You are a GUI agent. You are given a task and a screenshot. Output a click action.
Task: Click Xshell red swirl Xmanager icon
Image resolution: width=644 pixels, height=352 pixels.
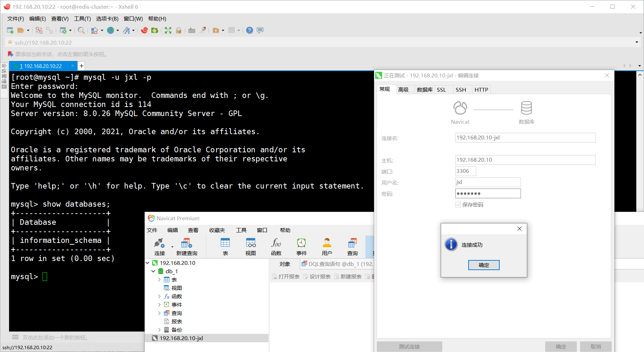[x=144, y=30]
